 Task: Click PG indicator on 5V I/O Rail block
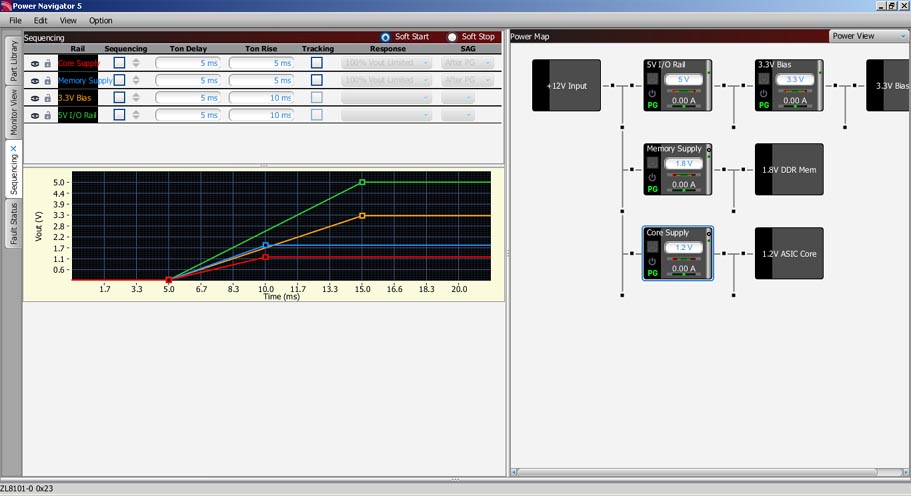pyautogui.click(x=652, y=105)
